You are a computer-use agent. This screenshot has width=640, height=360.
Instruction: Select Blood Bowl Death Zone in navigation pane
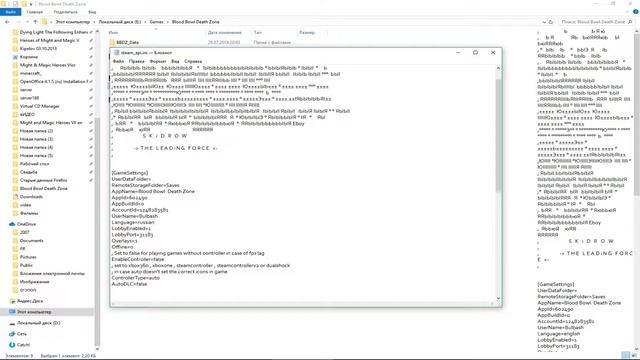44,189
